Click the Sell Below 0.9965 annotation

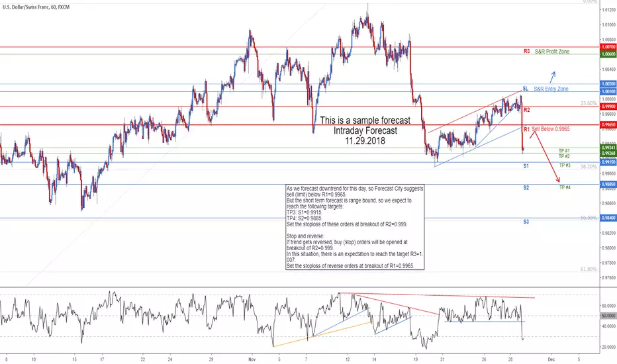pos(551,128)
